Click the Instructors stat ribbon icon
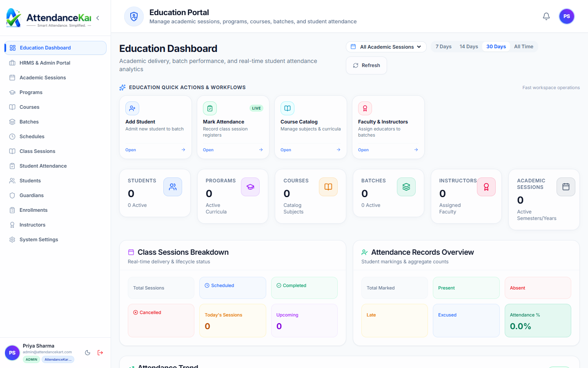This screenshot has height=368, width=588. click(486, 187)
